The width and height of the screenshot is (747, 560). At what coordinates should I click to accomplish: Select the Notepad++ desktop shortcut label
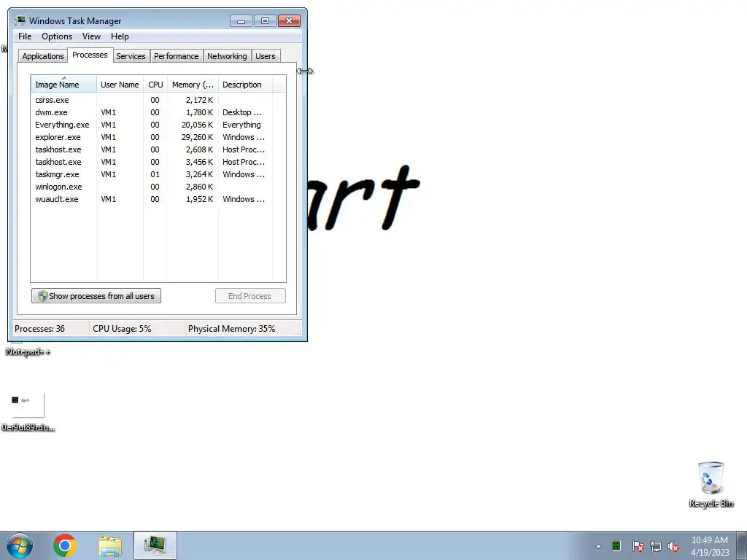pyautogui.click(x=28, y=352)
